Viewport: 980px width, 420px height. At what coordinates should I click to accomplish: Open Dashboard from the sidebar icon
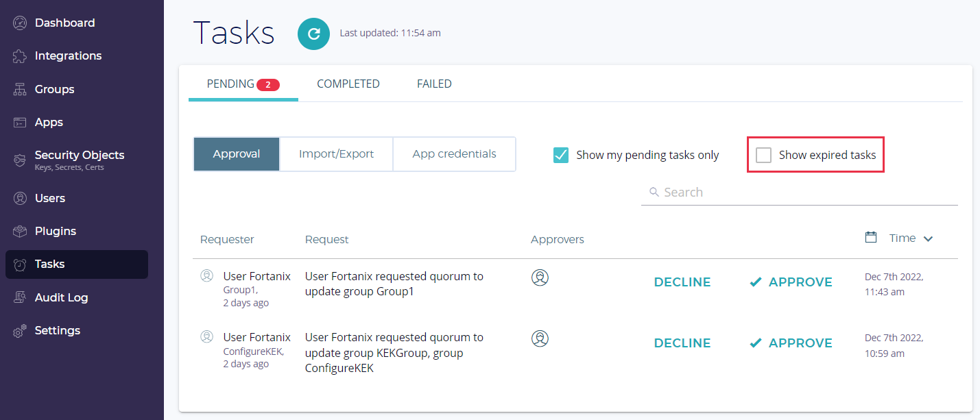[21, 23]
